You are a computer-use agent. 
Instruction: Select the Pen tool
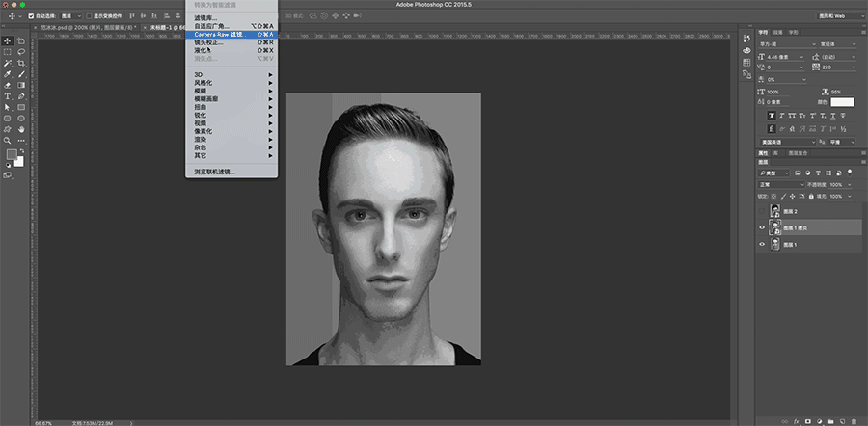21,96
